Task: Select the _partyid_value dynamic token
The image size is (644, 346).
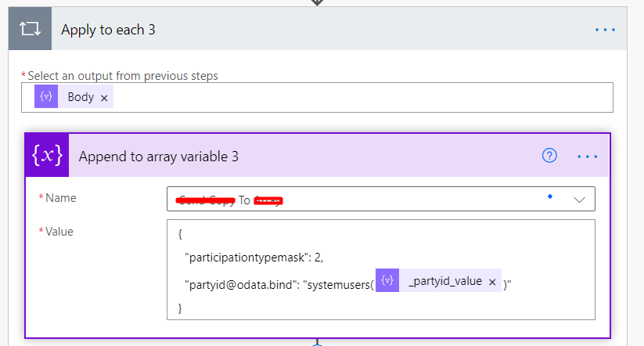Action: (444, 282)
